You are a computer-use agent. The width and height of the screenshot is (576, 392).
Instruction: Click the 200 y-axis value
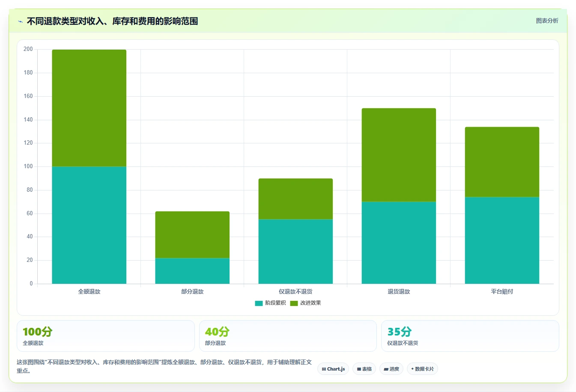(28, 49)
